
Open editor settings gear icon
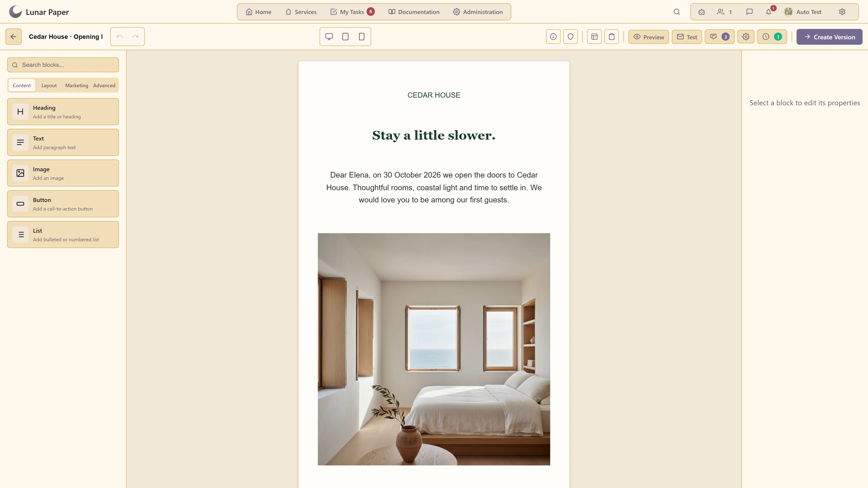[x=746, y=37]
